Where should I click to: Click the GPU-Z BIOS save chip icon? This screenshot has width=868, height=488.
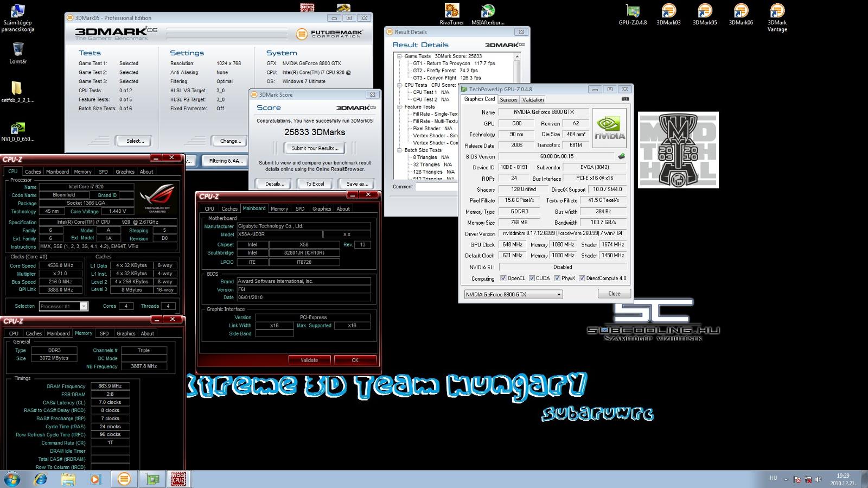(621, 156)
